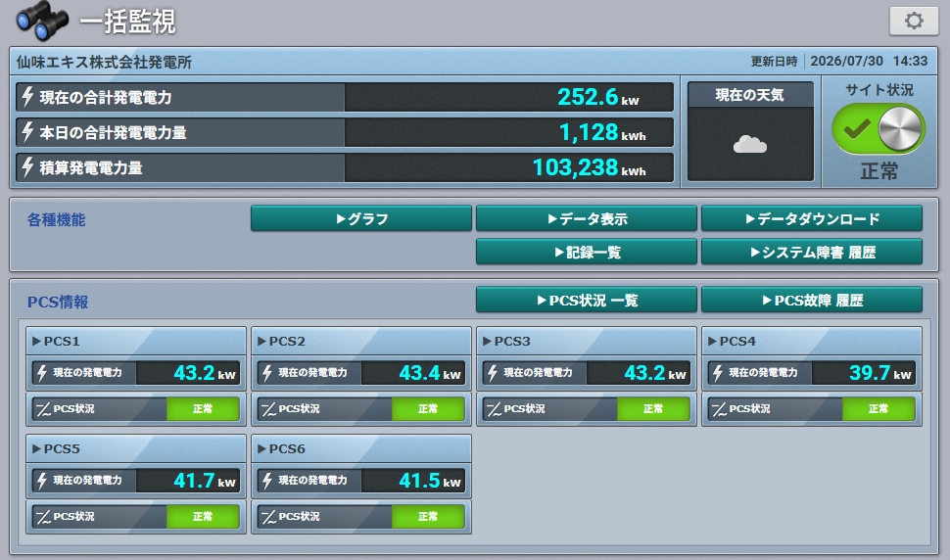The image size is (950, 560).
Task: Click PCS3 power value 43.2 kW
Action: click(655, 373)
